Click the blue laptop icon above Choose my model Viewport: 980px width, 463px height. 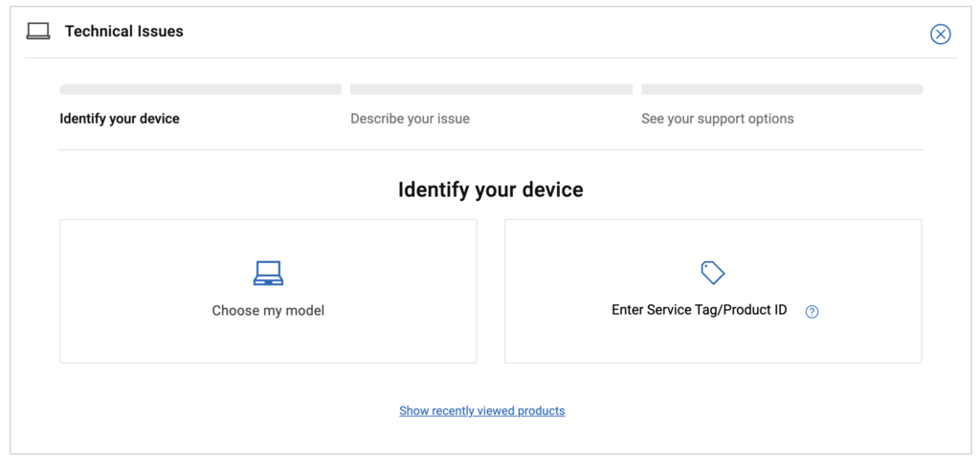(268, 273)
